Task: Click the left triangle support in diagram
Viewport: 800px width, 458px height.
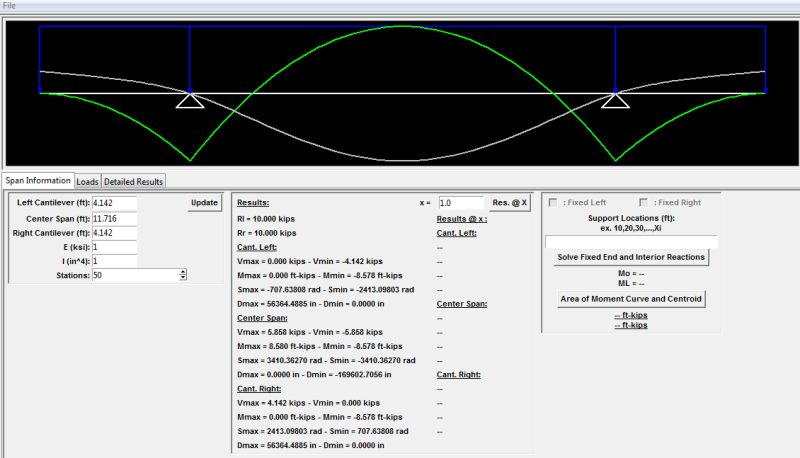Action: click(190, 101)
